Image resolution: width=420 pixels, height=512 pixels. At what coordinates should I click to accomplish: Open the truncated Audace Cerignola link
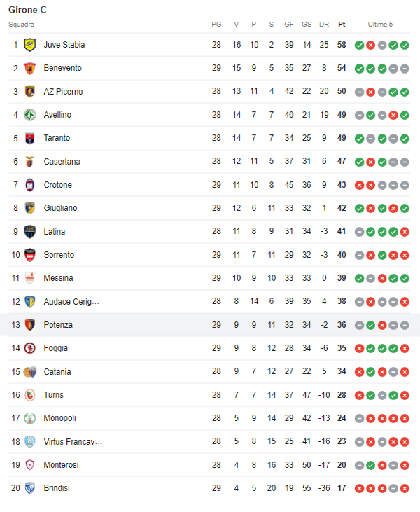pos(71,302)
